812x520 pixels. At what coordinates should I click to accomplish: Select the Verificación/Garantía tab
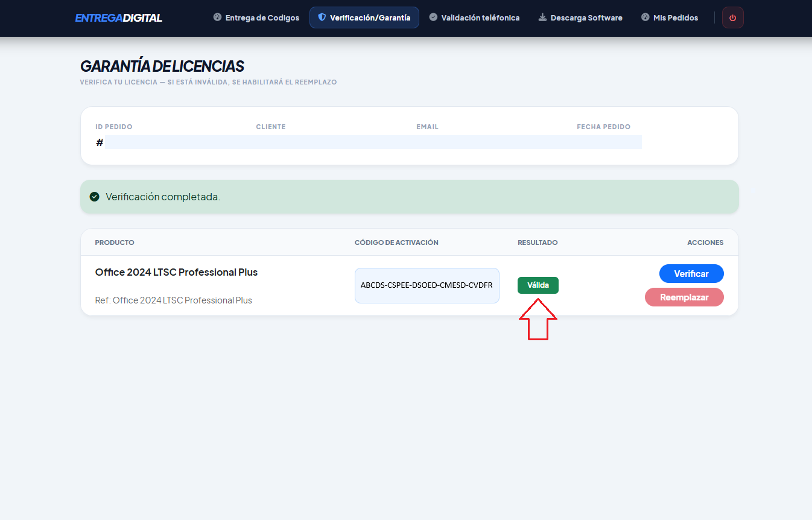(x=364, y=17)
